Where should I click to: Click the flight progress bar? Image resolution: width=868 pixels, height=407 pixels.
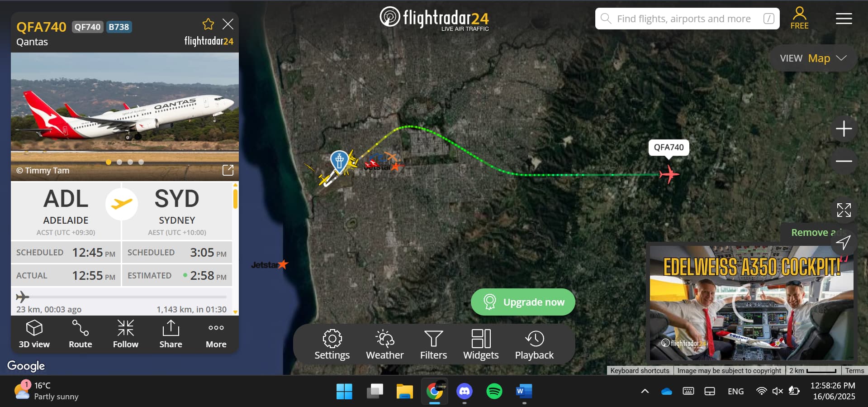tap(121, 297)
